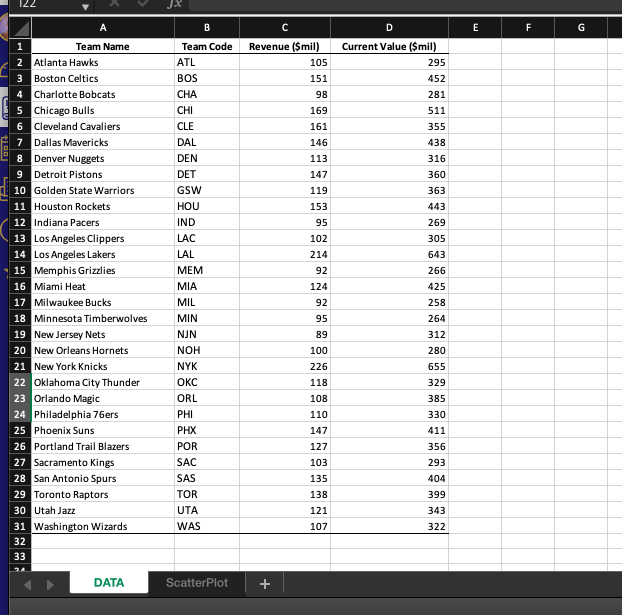This screenshot has width=622, height=615.
Task: Select column G header
Action: click(581, 28)
